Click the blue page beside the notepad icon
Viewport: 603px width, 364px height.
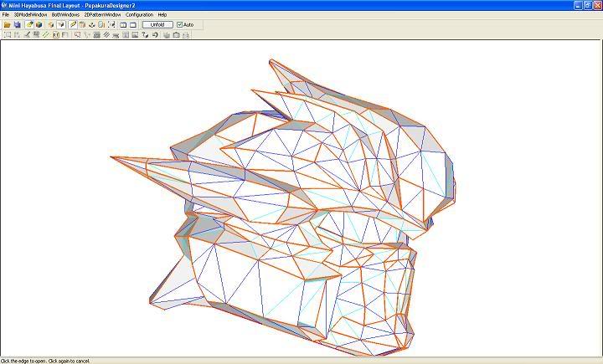tap(101, 24)
